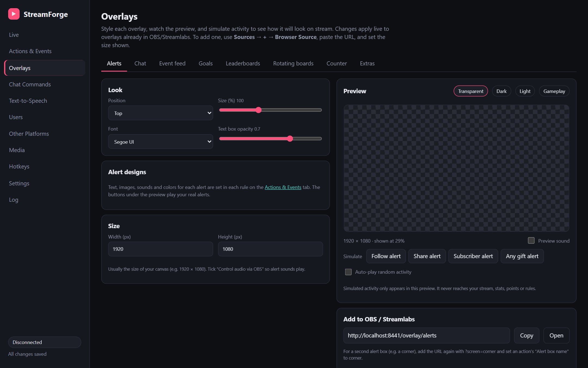Image resolution: width=588 pixels, height=368 pixels.
Task: Open Media in the sidebar
Action: [x=45, y=150]
